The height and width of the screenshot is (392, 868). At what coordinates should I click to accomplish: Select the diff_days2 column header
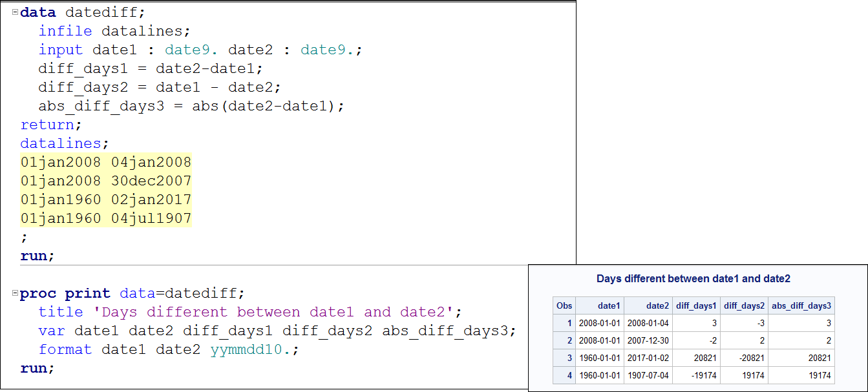coord(743,305)
